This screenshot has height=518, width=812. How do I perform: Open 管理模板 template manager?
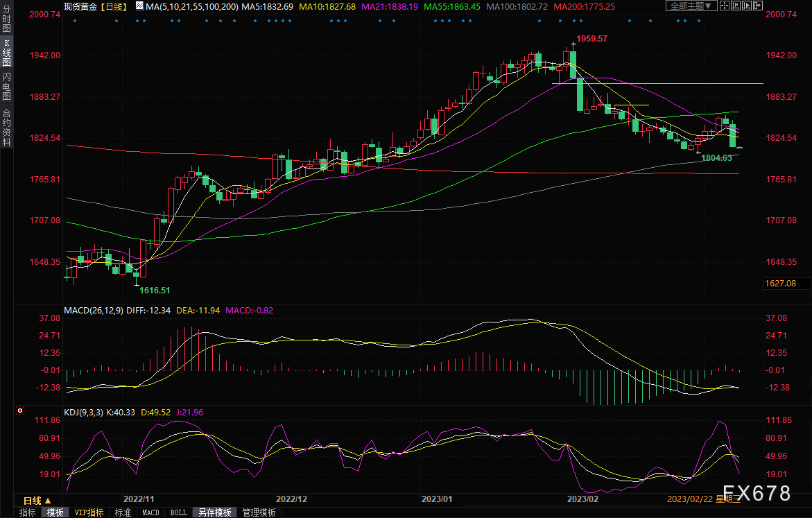pyautogui.click(x=259, y=512)
